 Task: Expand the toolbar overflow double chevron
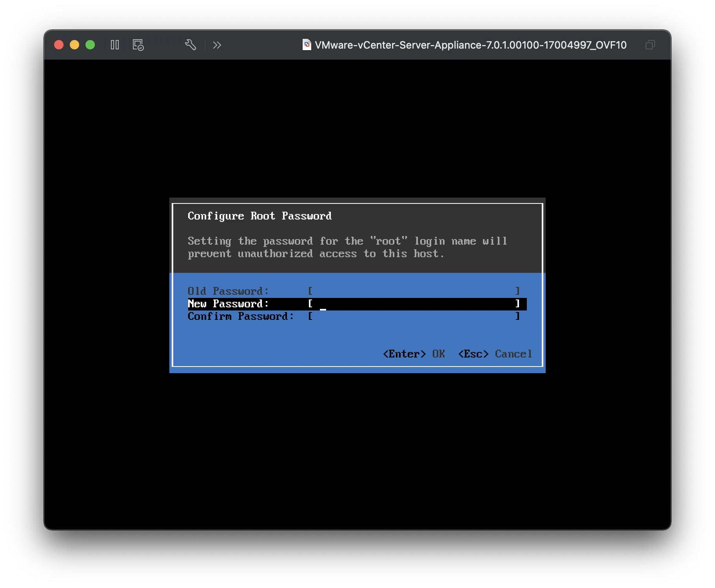[x=217, y=45]
